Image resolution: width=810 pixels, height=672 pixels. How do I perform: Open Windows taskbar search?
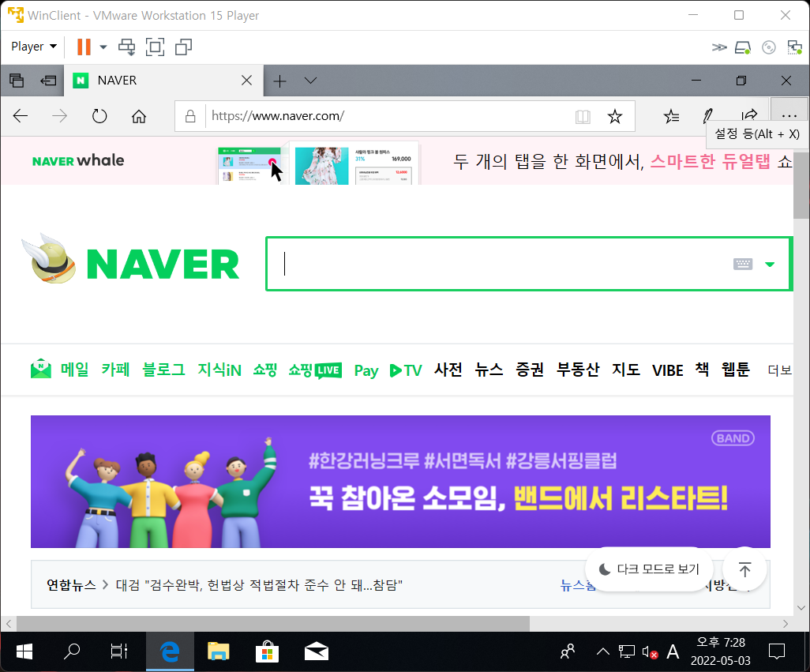point(71,651)
